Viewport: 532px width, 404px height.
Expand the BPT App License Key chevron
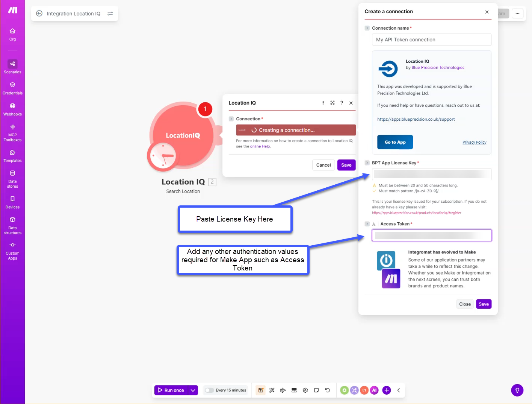pos(367,163)
